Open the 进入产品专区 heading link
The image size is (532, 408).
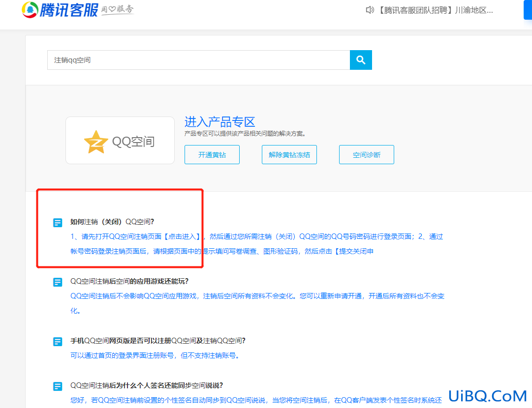click(220, 121)
